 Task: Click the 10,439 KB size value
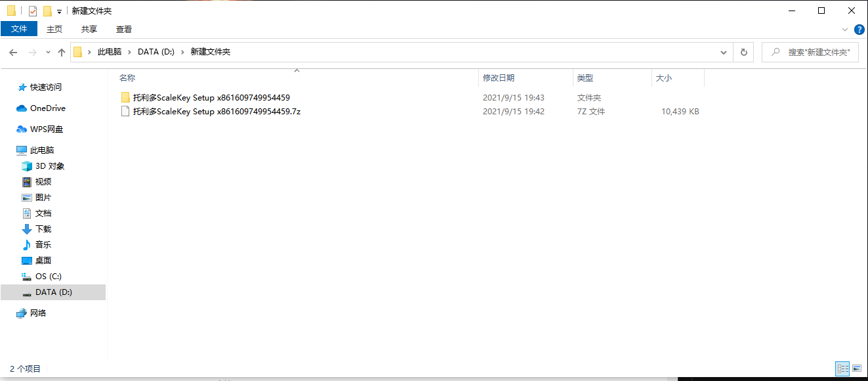coord(680,112)
